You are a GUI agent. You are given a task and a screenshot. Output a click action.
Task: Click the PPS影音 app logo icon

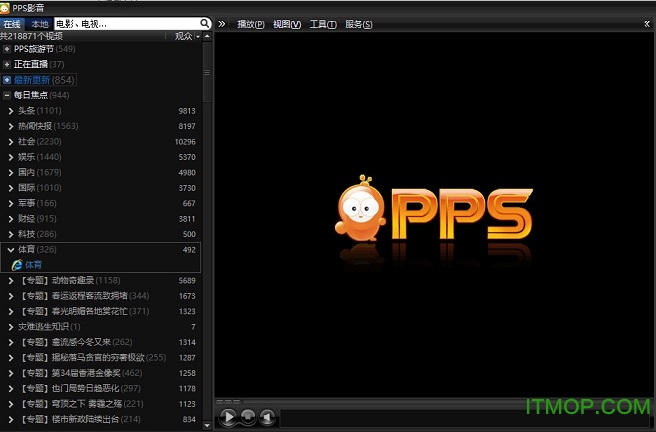5,8
